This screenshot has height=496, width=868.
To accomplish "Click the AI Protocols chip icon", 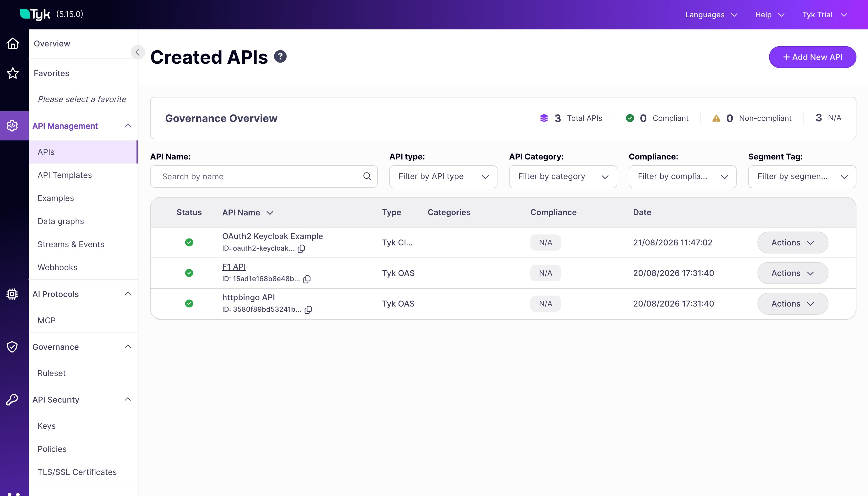I will [12, 294].
